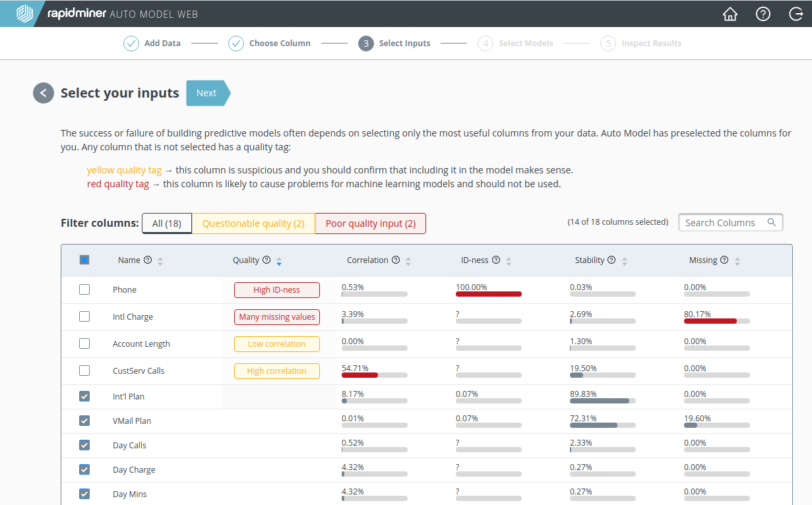Sort by Missing column arrows
This screenshot has width=812, height=505.
tap(737, 261)
